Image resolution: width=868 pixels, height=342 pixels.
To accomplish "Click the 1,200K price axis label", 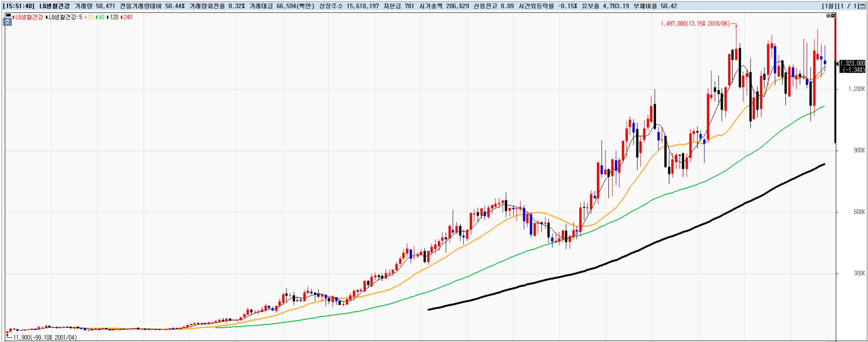I will (856, 89).
